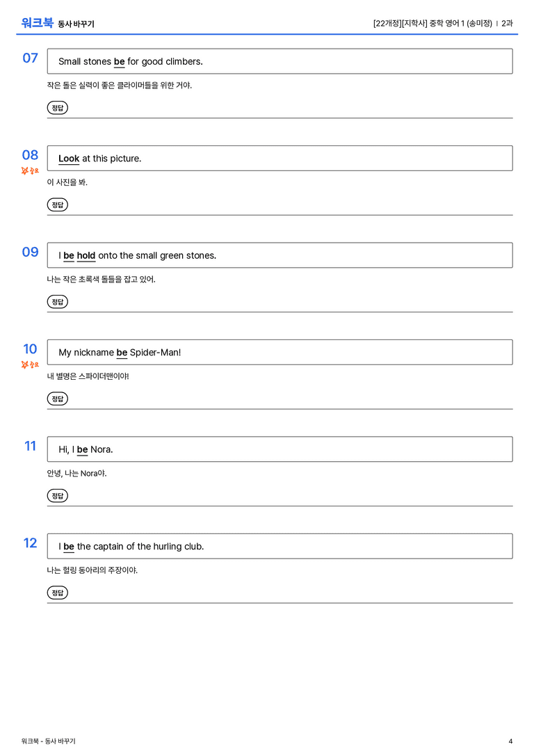This screenshot has height=756, width=534.
Task: Click the 워크북 logo in the header
Action: click(x=37, y=23)
